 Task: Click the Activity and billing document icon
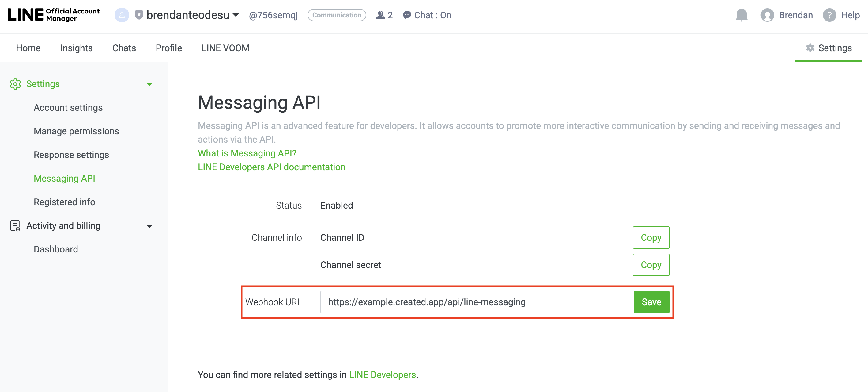(15, 226)
